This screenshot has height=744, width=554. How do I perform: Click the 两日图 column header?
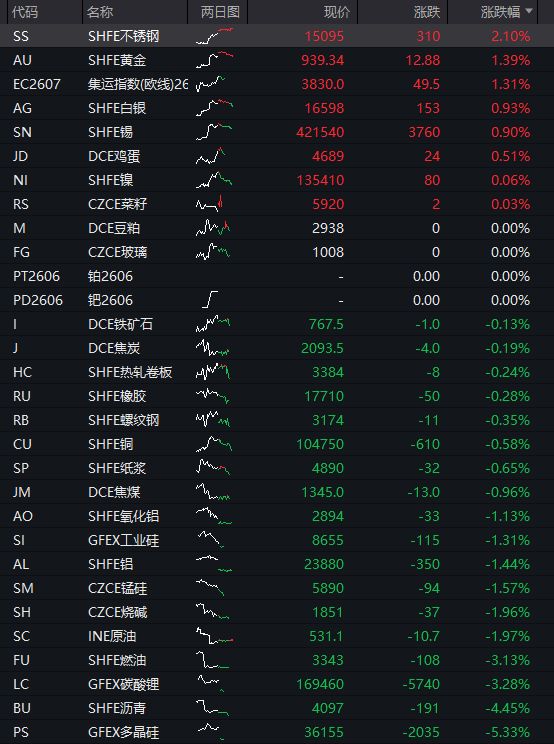click(220, 12)
